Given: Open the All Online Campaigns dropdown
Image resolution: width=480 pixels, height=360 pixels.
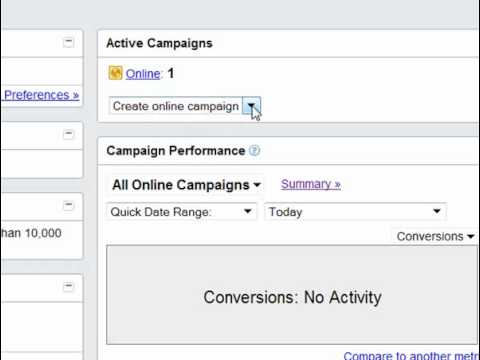Looking at the screenshot, I should [186, 185].
